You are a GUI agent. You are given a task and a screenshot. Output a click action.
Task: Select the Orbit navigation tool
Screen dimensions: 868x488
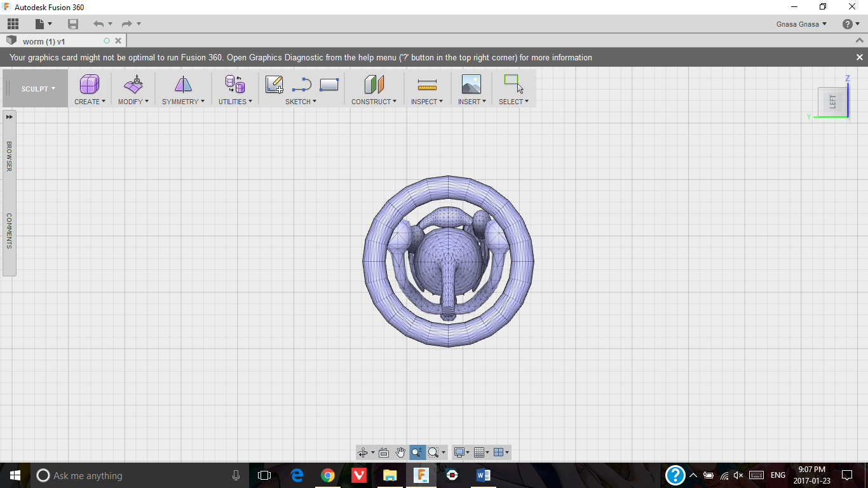(x=363, y=452)
